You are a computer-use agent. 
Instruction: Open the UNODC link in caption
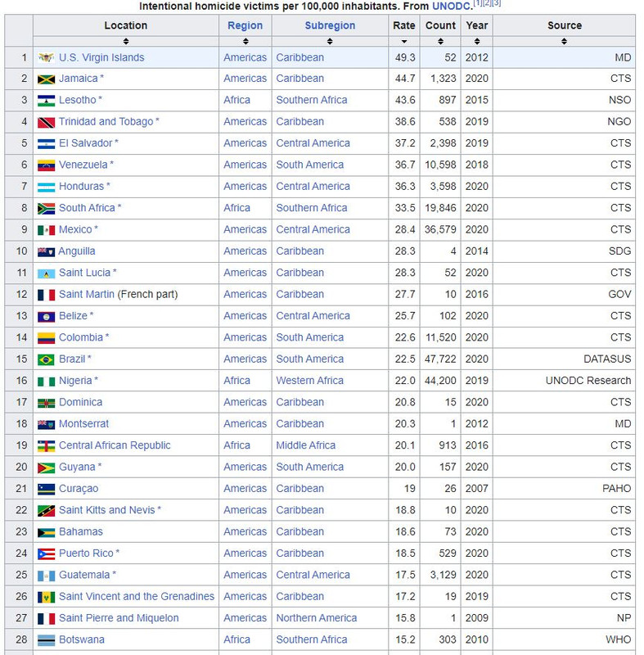[451, 7]
